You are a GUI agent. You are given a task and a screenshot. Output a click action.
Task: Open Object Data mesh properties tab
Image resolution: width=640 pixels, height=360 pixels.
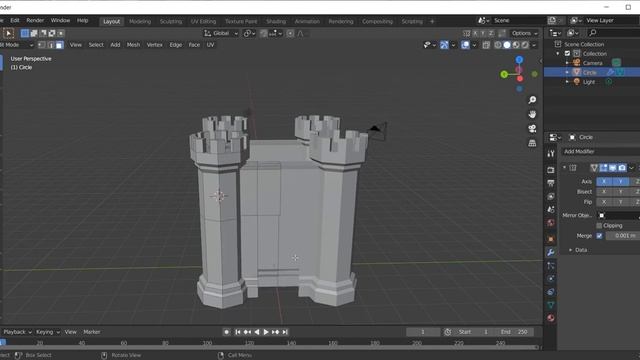pos(551,305)
